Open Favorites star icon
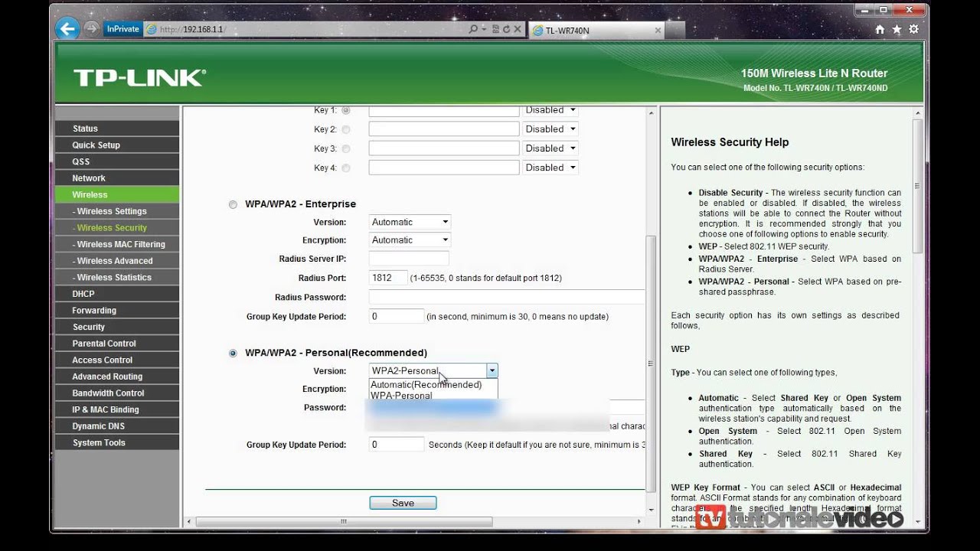Viewport: 980px width, 551px height. click(897, 29)
